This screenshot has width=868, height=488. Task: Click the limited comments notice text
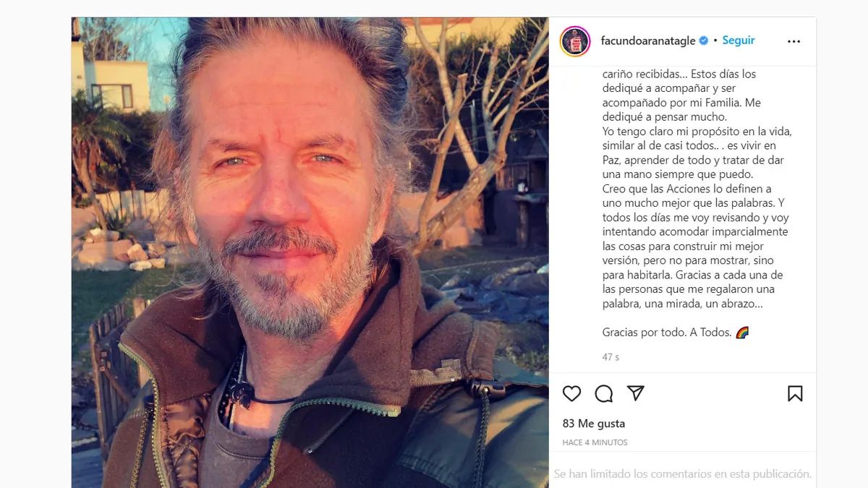tap(682, 474)
